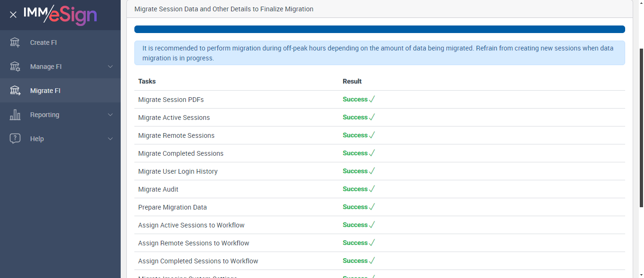Click the Tasks column header
The height and width of the screenshot is (278, 644).
click(147, 81)
